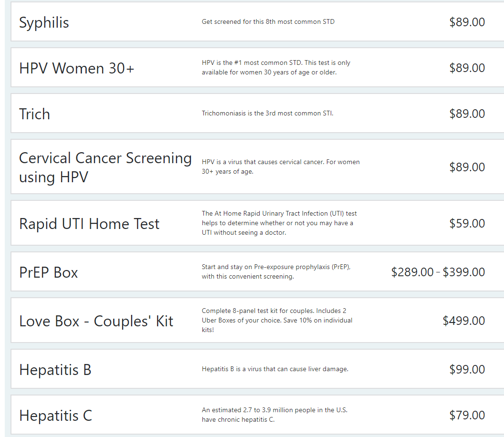Click the $99.00 Hepatitis B price
This screenshot has height=437, width=504.
click(467, 369)
